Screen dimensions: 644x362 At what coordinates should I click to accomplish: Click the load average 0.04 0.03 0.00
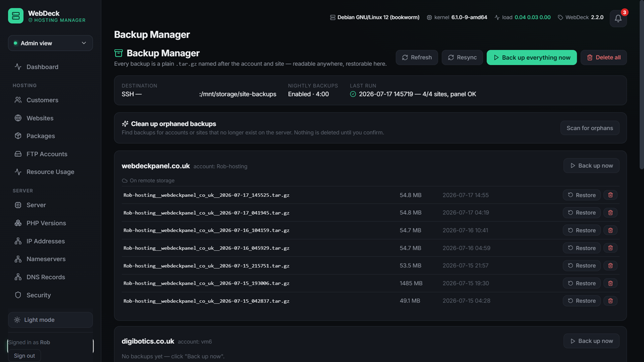click(x=532, y=17)
